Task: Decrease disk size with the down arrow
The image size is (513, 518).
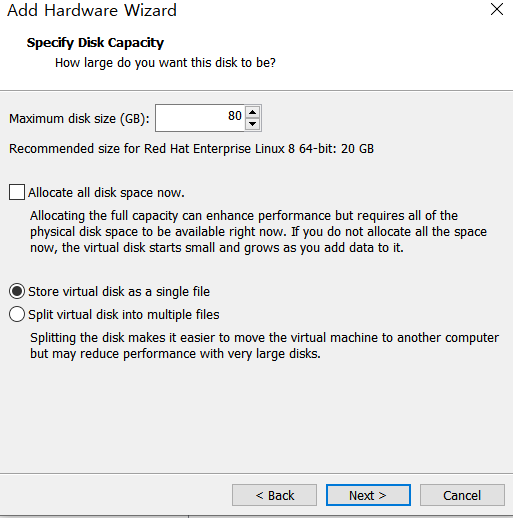Action: 253,124
